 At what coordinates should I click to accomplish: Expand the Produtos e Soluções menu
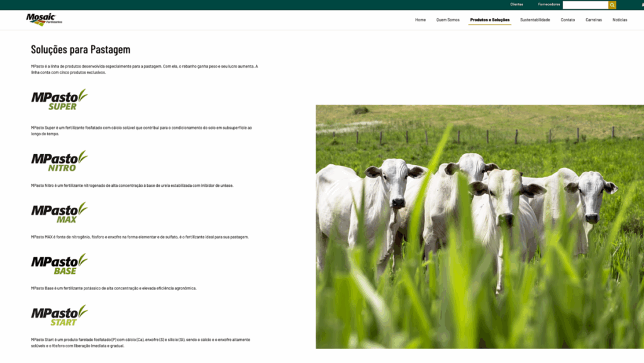[x=490, y=20]
